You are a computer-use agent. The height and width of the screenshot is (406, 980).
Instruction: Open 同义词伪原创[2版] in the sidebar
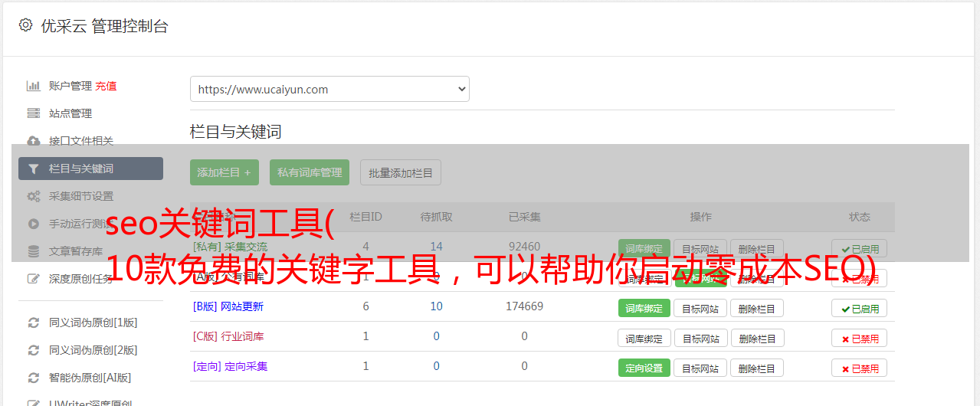coord(93,350)
